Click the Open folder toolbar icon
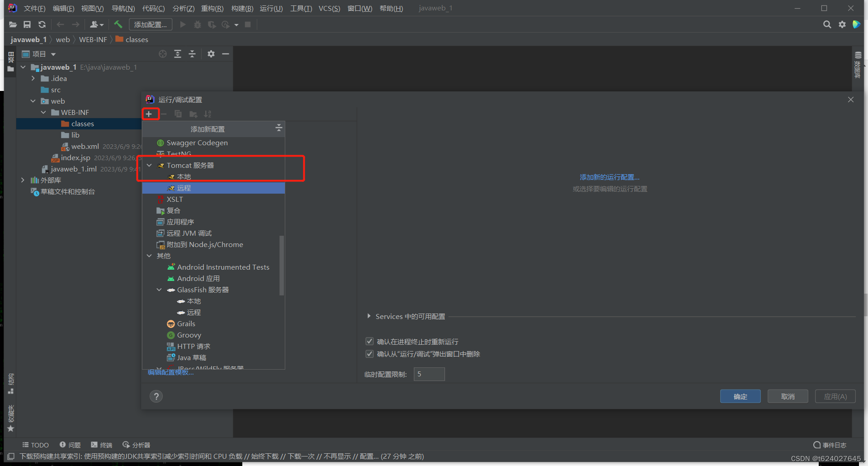The image size is (868, 466). point(13,24)
